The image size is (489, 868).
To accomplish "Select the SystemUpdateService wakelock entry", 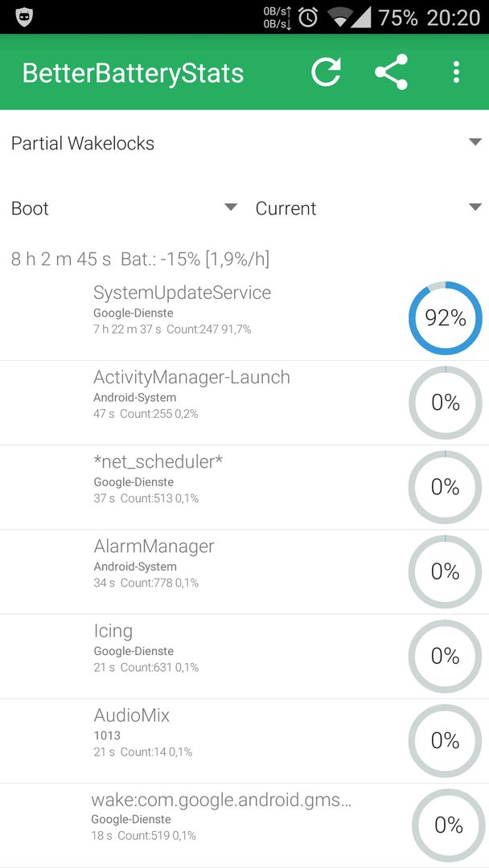I will pos(244,318).
